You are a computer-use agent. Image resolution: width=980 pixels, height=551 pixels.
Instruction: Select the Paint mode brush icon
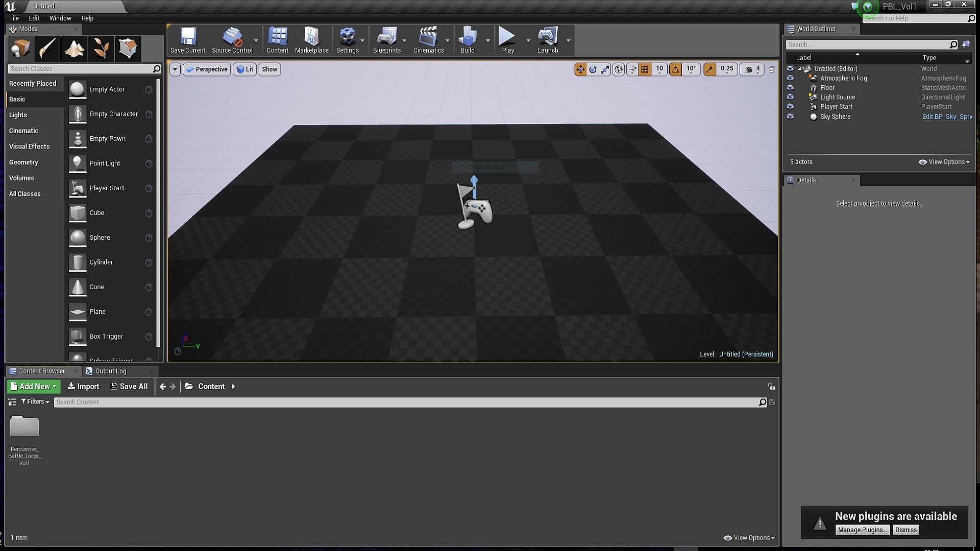click(47, 49)
